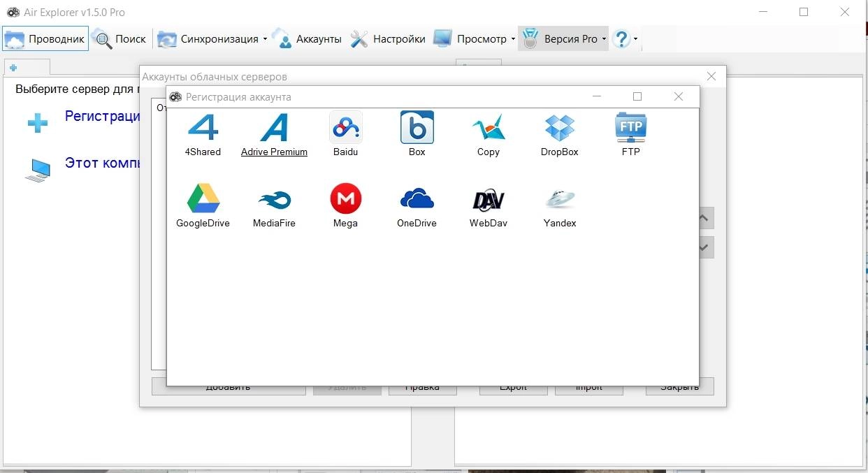Choose the FTP connection icon
This screenshot has height=473, width=868.
pyautogui.click(x=631, y=128)
